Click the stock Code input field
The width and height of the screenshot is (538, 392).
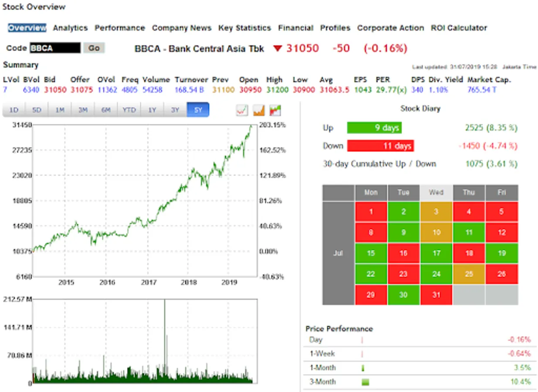pyautogui.click(x=55, y=48)
